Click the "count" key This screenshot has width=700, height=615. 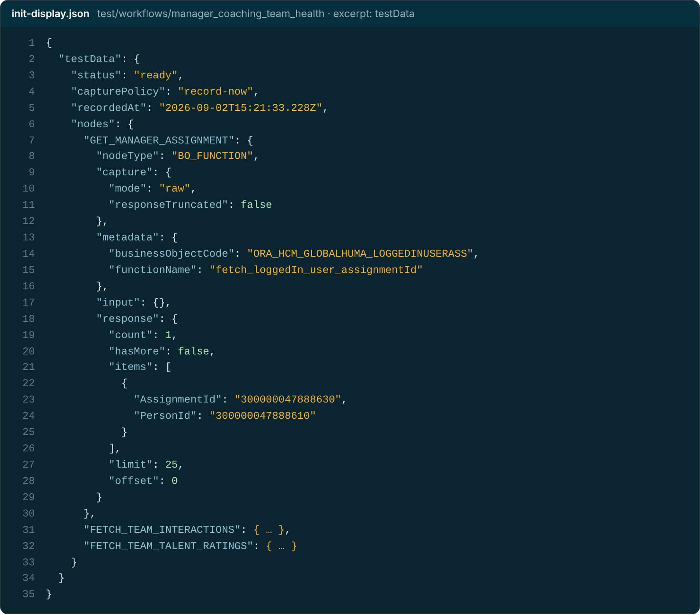(x=130, y=335)
